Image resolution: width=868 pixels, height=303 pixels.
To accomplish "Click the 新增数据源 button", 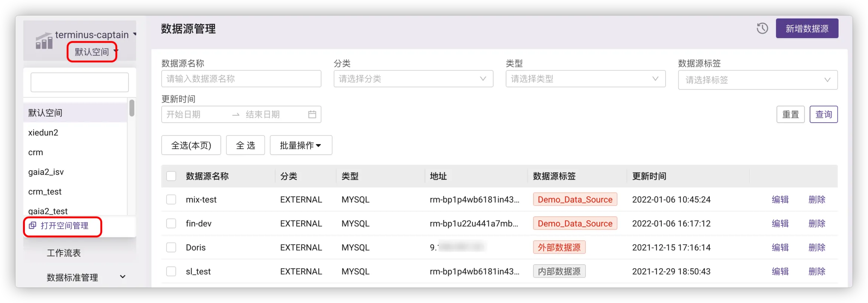I will pos(807,29).
